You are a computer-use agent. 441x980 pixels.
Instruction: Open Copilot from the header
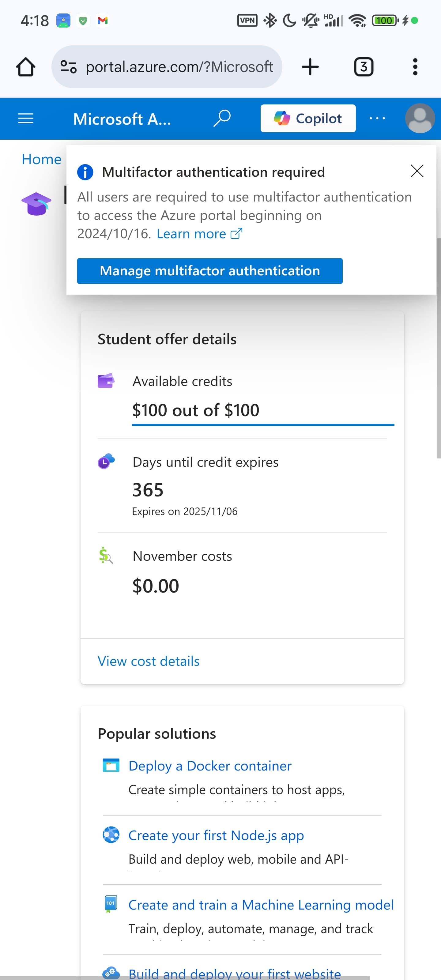pos(308,118)
